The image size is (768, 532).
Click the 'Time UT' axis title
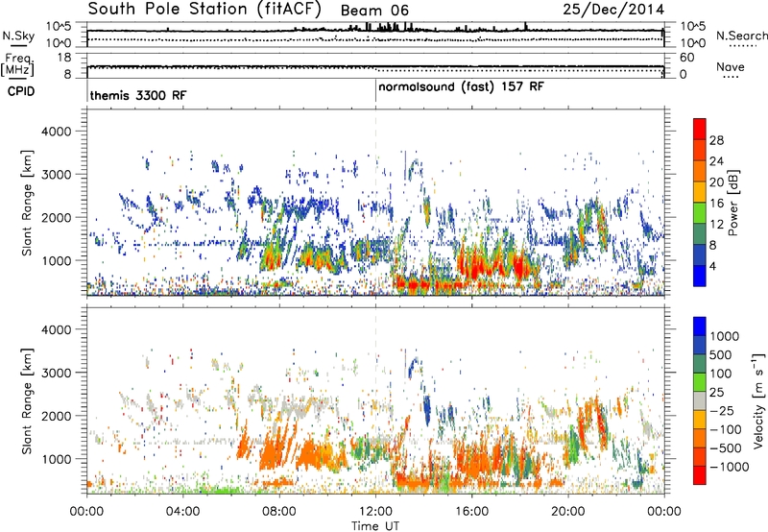(375, 526)
